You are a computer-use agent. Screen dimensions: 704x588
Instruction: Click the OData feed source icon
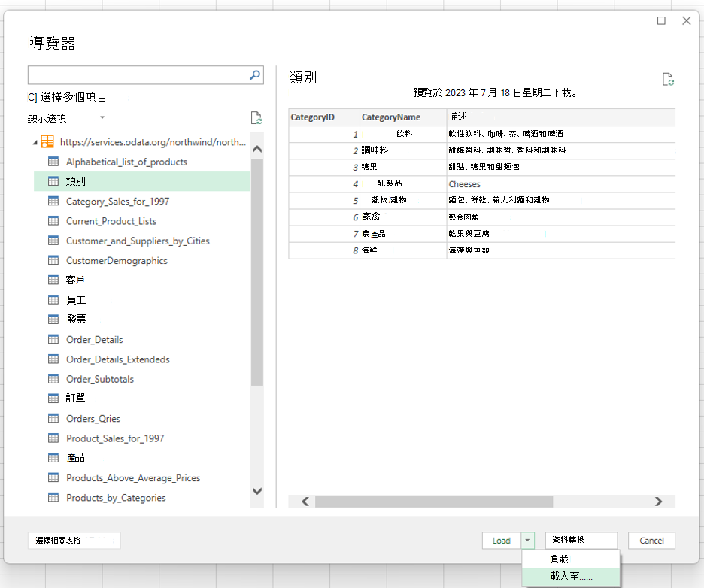(x=47, y=142)
